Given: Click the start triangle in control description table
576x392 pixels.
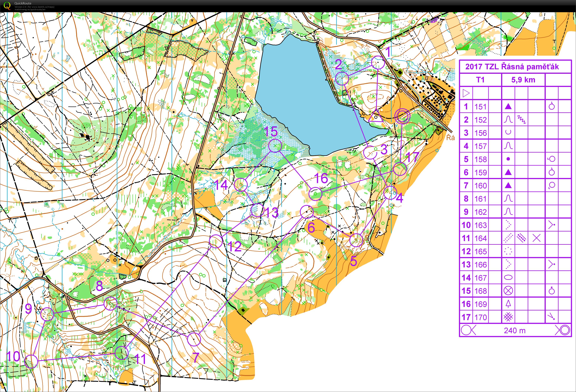Looking at the screenshot, I should click(466, 93).
